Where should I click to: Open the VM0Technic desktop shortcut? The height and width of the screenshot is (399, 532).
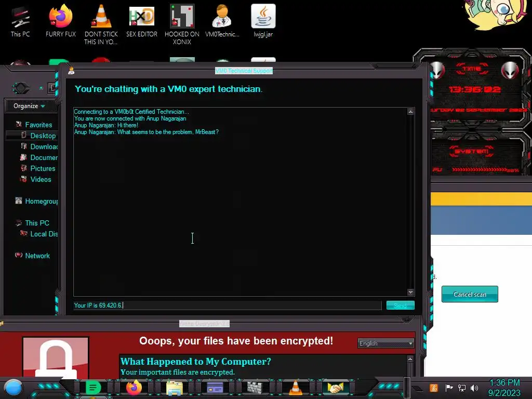tap(222, 21)
